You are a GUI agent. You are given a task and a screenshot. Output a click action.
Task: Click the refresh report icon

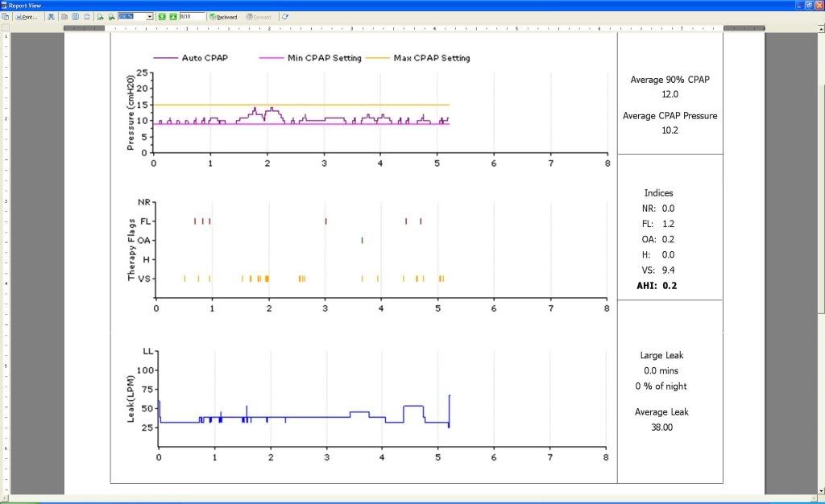click(285, 16)
